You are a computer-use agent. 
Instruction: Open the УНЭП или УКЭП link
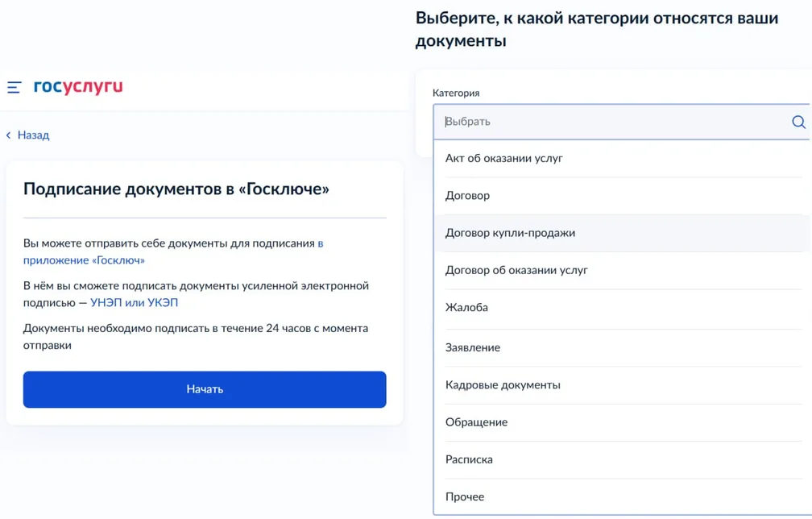click(134, 302)
